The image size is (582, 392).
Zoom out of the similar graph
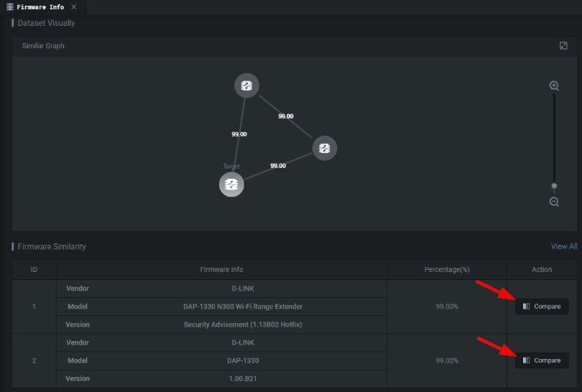pyautogui.click(x=554, y=202)
